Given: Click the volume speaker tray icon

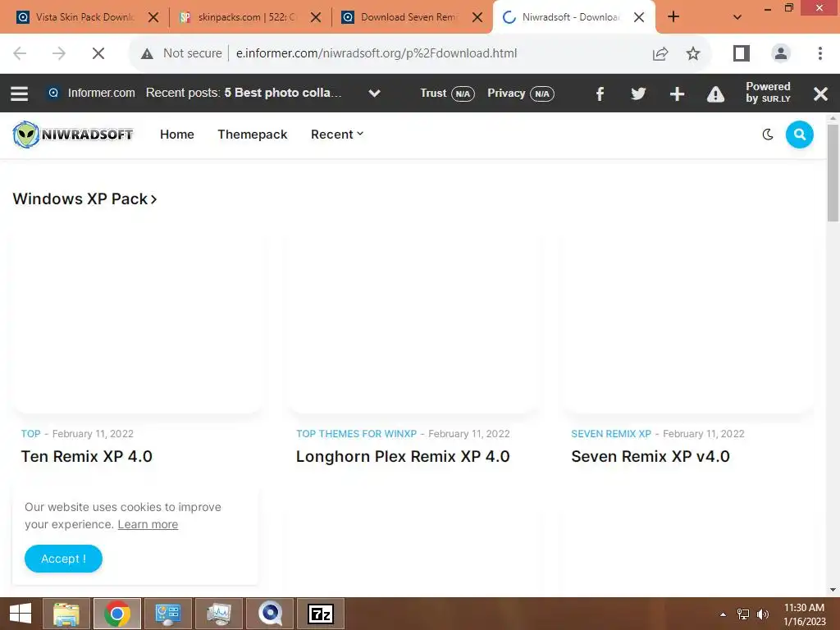Looking at the screenshot, I should [762, 614].
